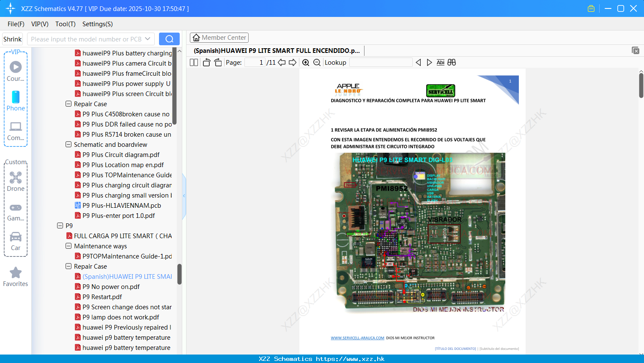Collapse the P9 Repair Case folder

[69, 266]
